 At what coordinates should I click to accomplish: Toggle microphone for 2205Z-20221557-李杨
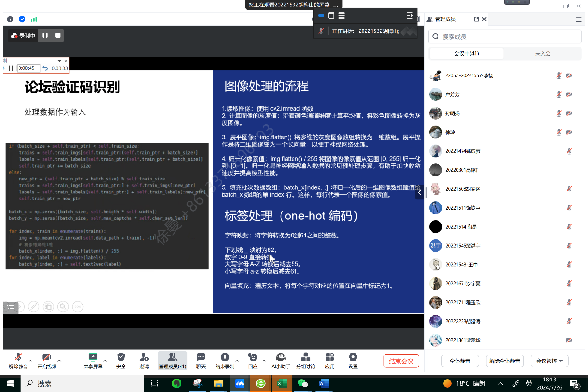559,75
